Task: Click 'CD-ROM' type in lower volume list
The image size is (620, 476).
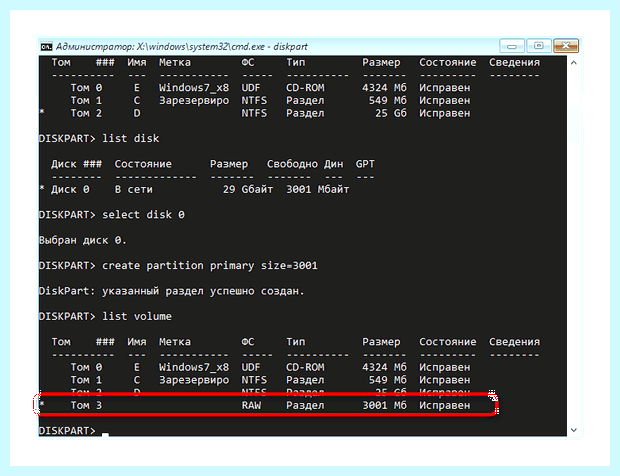Action: pyautogui.click(x=305, y=367)
